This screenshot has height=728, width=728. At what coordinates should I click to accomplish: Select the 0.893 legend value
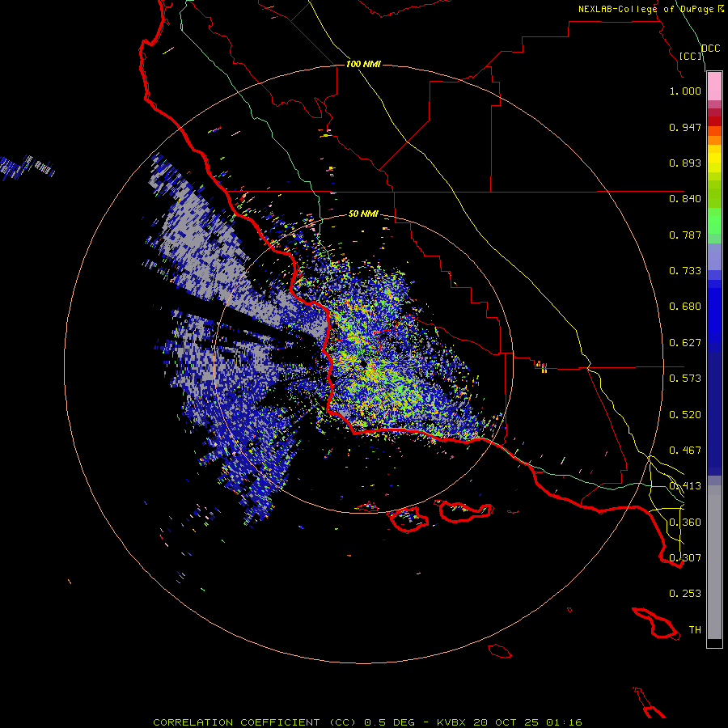click(685, 163)
